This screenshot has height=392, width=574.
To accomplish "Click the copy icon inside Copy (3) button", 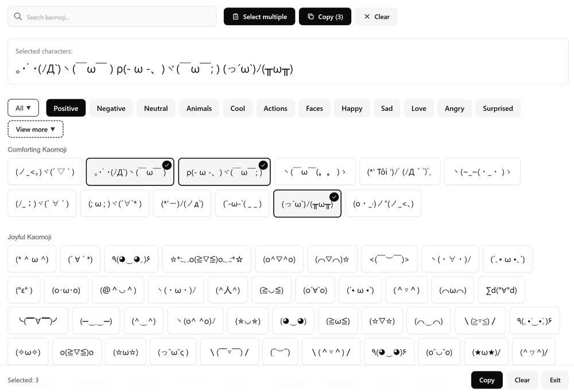I will click(310, 17).
